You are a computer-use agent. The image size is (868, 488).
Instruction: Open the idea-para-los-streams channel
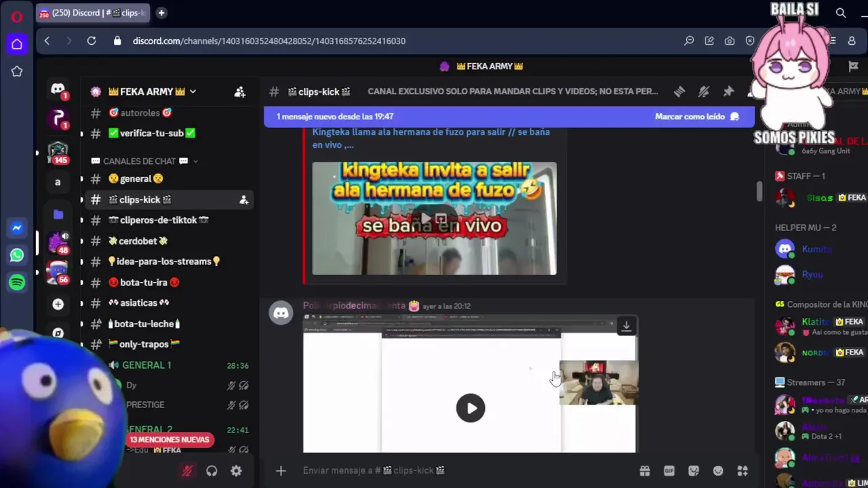(168, 262)
